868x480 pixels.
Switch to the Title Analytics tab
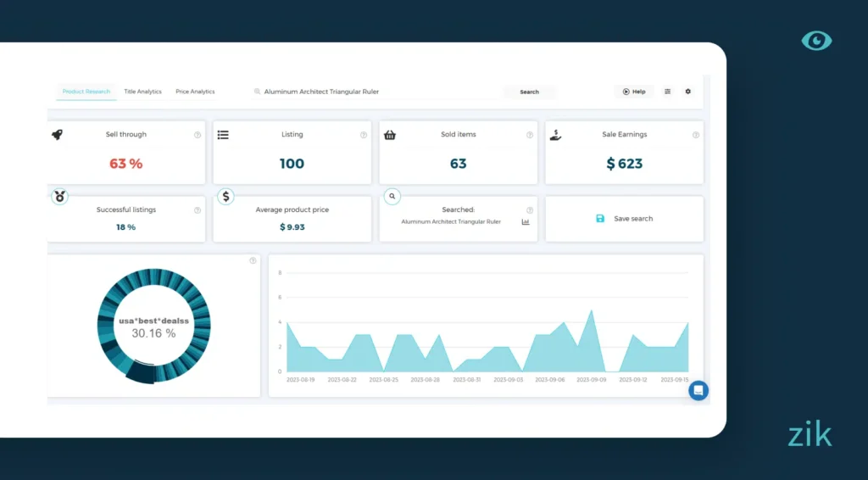[x=142, y=92]
